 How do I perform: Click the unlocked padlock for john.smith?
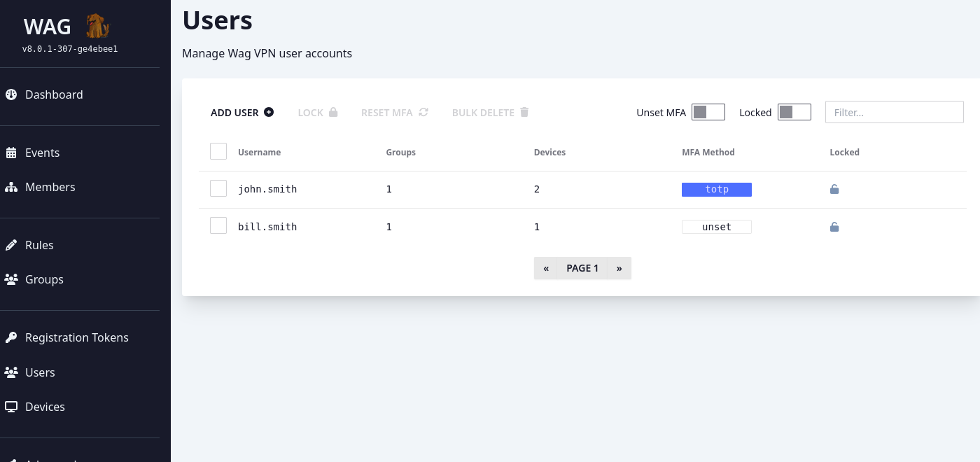point(834,189)
